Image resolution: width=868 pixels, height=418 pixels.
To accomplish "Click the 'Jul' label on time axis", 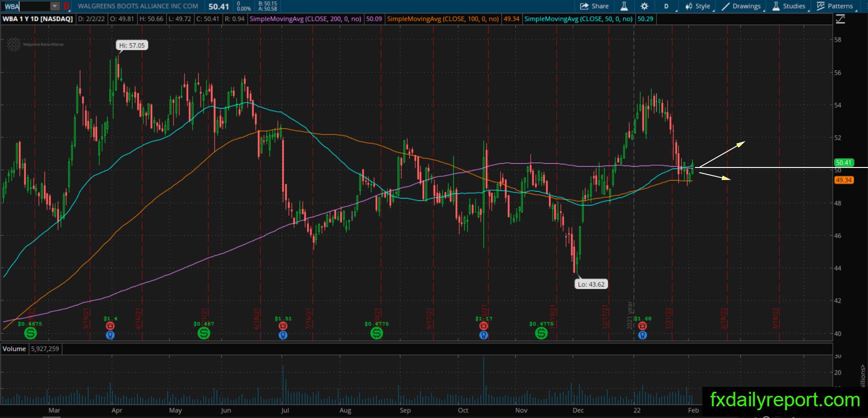I will (285, 410).
